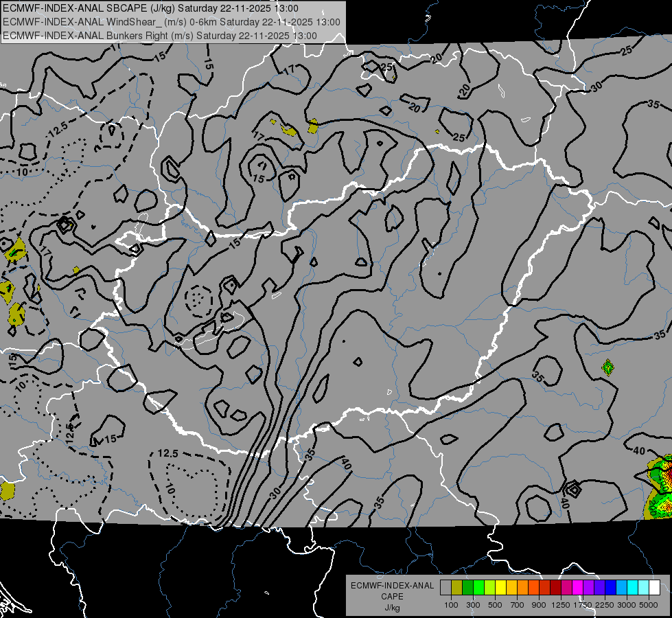Select the pure yellow legend swatch

pyautogui.click(x=500, y=587)
